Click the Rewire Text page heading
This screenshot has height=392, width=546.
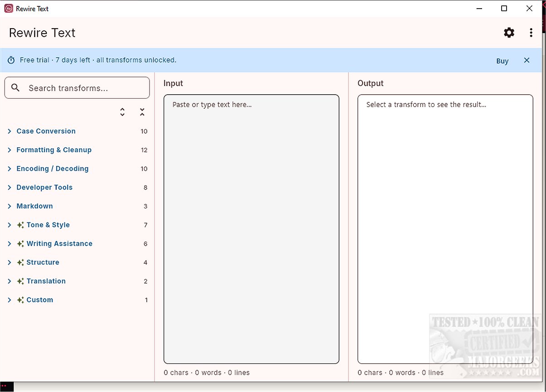click(x=42, y=33)
